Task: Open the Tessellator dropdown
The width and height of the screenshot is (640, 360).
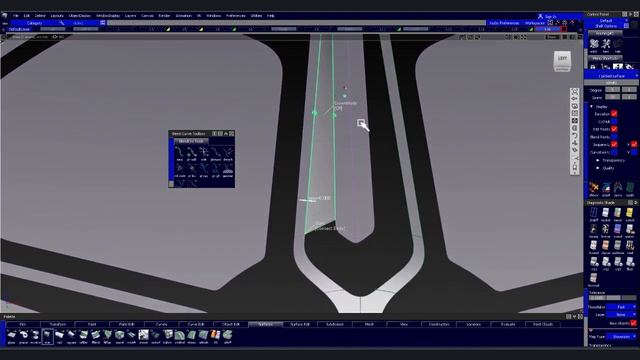Action: (x=621, y=307)
